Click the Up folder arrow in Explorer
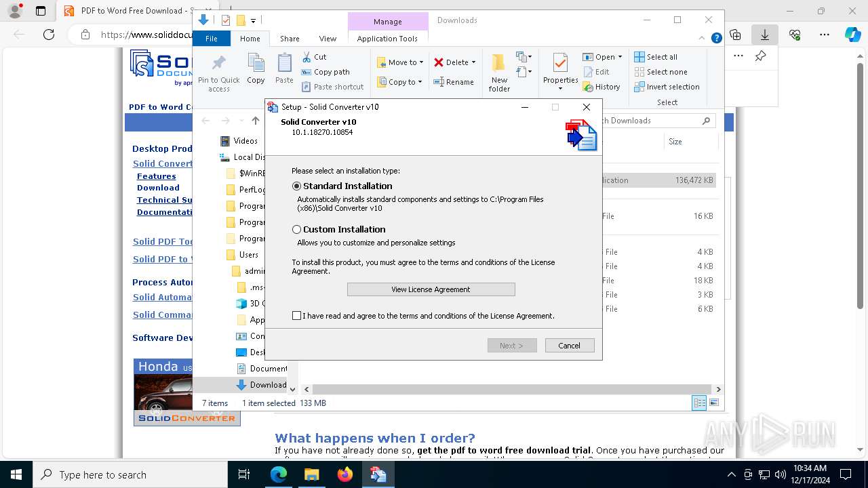This screenshot has height=488, width=868. click(x=255, y=121)
